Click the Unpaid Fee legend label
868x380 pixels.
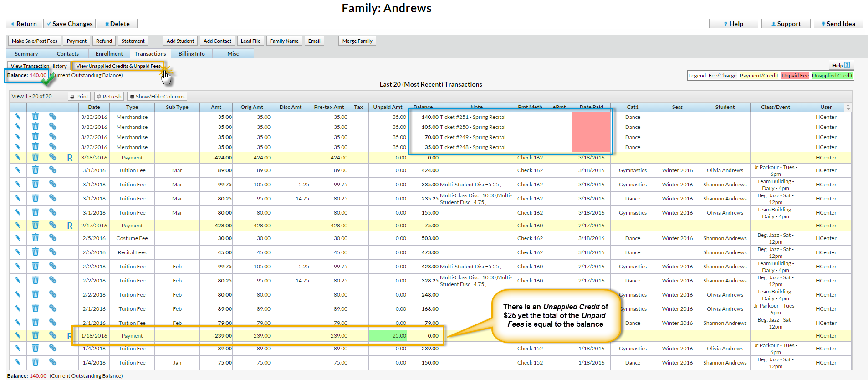[x=795, y=76]
